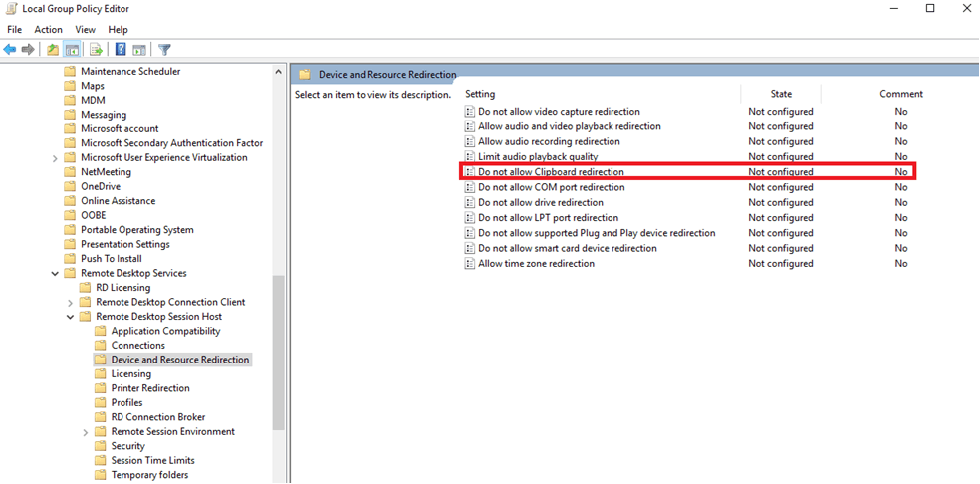This screenshot has height=484, width=980.
Task: Select Do not allow smart card device redirection
Action: 568,248
